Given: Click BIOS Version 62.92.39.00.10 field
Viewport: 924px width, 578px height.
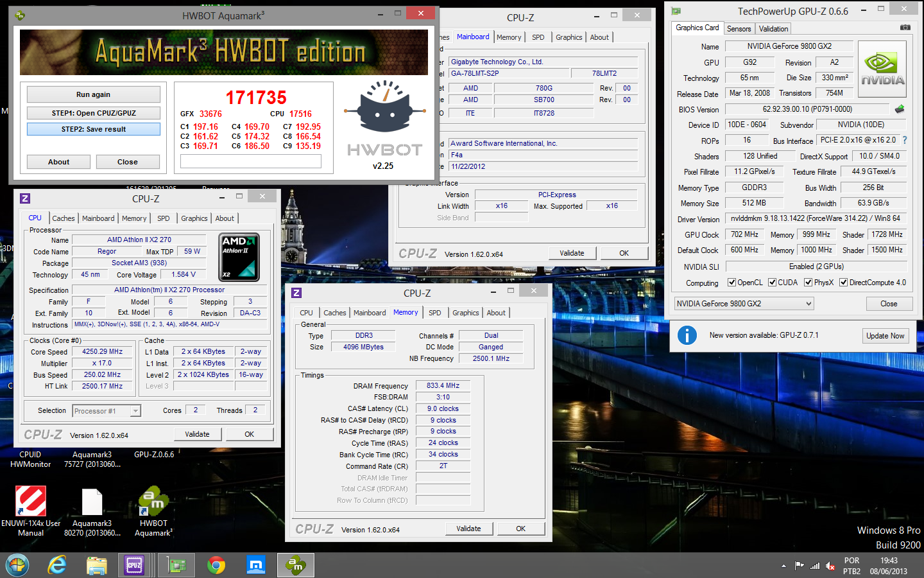Looking at the screenshot, I should tap(807, 109).
